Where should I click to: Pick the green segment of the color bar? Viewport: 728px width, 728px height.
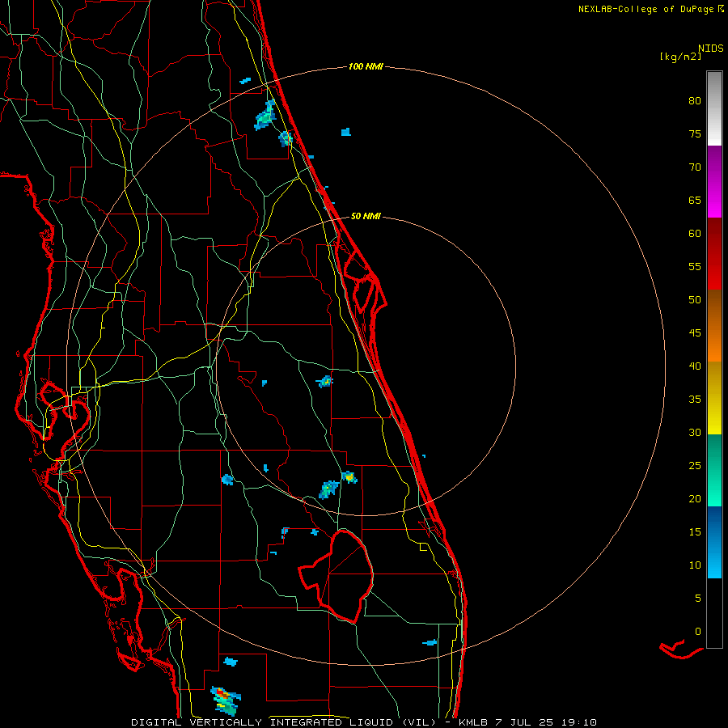point(714,470)
